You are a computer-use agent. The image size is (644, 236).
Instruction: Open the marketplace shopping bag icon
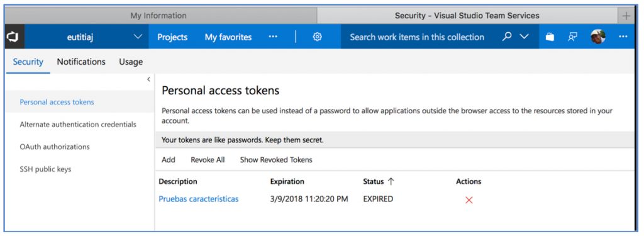tap(550, 37)
